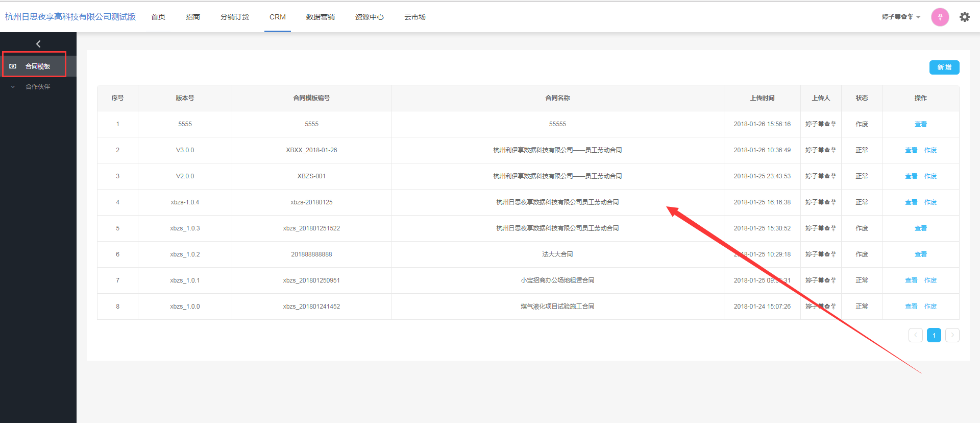This screenshot has height=423, width=980.
Task: Open the settings gear icon
Action: (964, 17)
